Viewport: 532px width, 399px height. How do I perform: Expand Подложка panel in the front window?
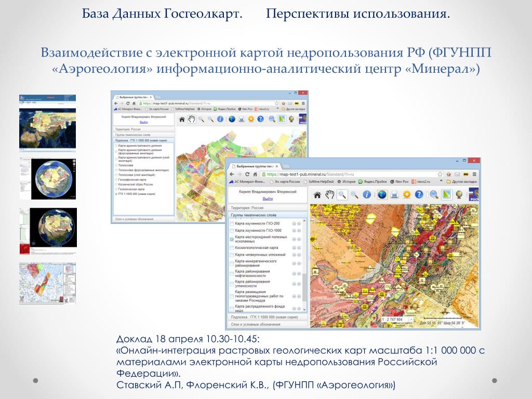[268, 317]
